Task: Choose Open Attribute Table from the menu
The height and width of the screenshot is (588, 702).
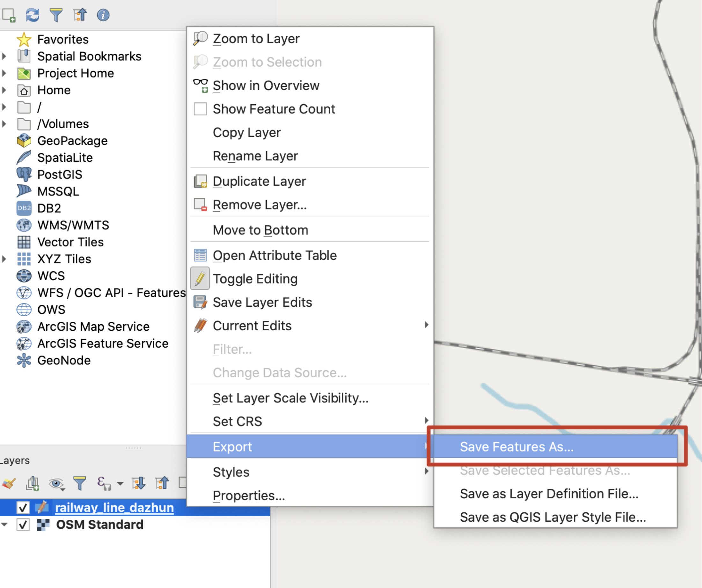Action: (275, 255)
